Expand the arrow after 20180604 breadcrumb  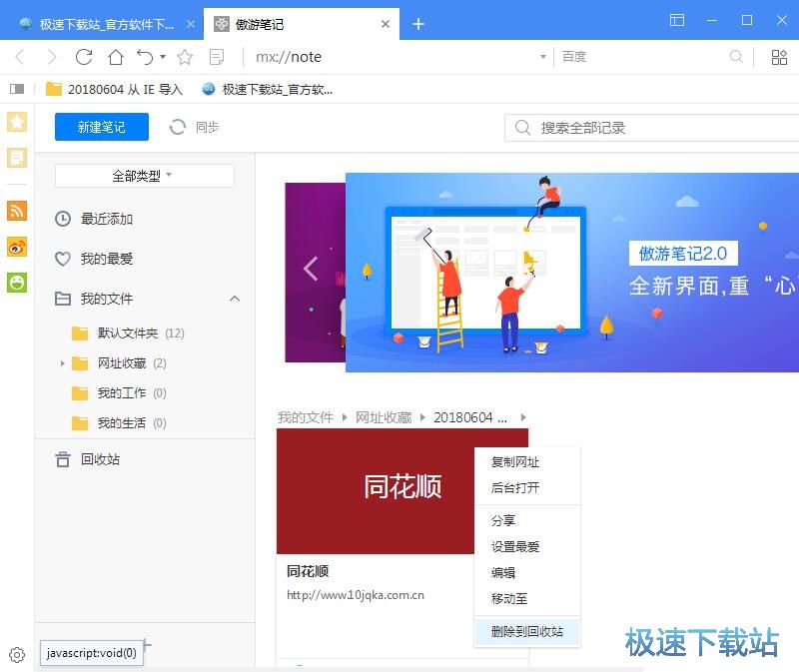point(523,417)
